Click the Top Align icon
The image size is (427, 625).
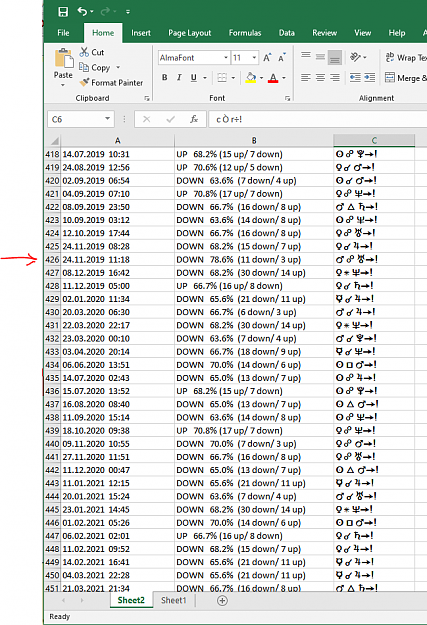pos(306,56)
